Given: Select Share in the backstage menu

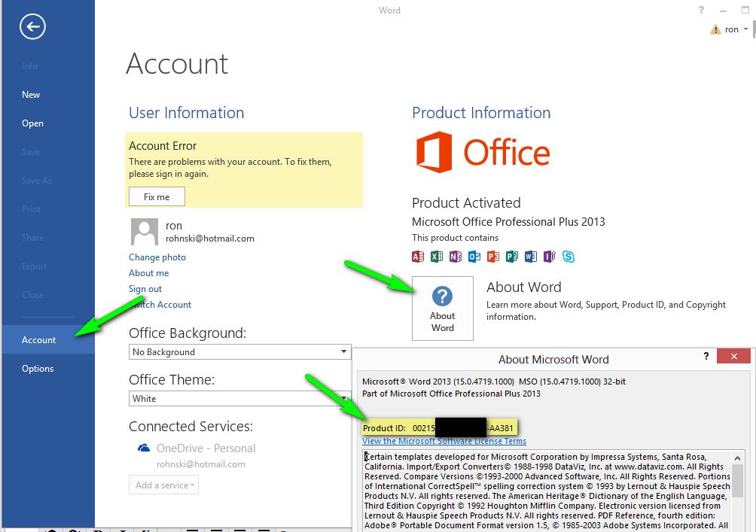Looking at the screenshot, I should coord(33,238).
